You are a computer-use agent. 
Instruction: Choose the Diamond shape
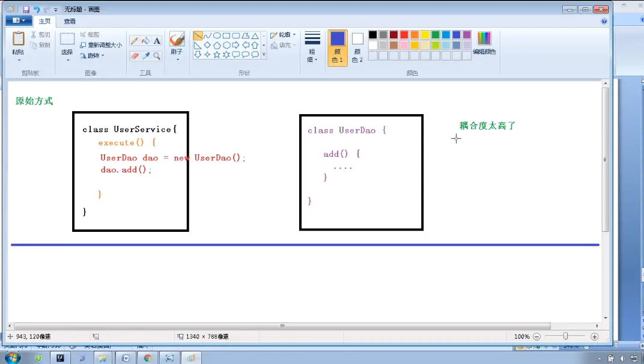(207, 45)
